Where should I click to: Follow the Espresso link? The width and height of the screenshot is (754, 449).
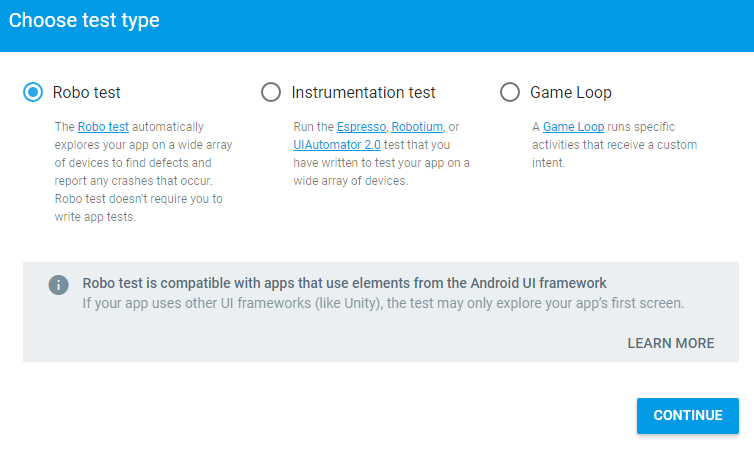[x=361, y=127]
